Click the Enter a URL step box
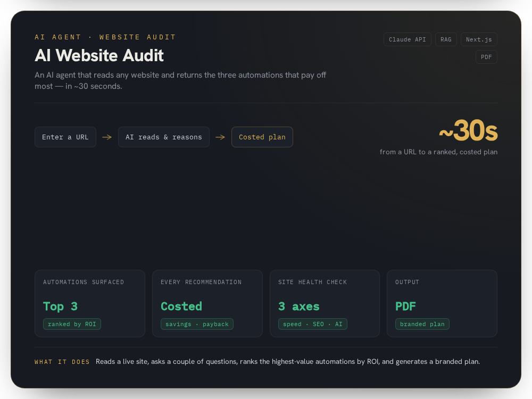The width and height of the screenshot is (532, 399). [65, 137]
